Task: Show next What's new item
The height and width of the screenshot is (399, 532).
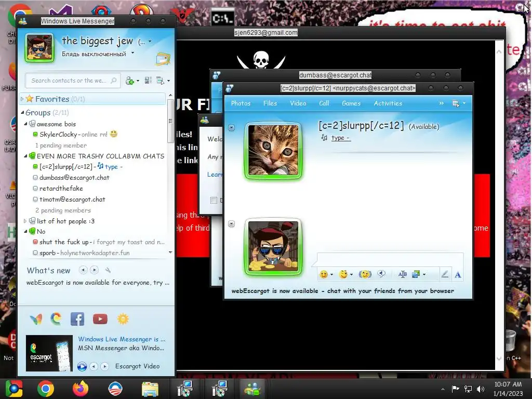Action: pyautogui.click(x=95, y=270)
